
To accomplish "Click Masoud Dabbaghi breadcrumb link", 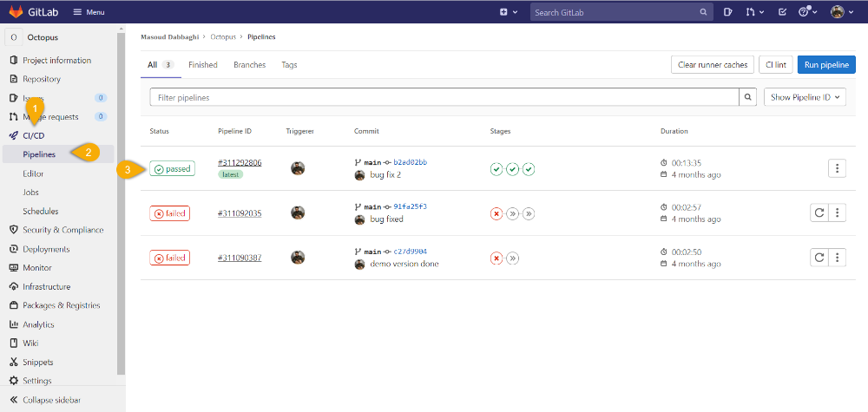I will [x=169, y=37].
